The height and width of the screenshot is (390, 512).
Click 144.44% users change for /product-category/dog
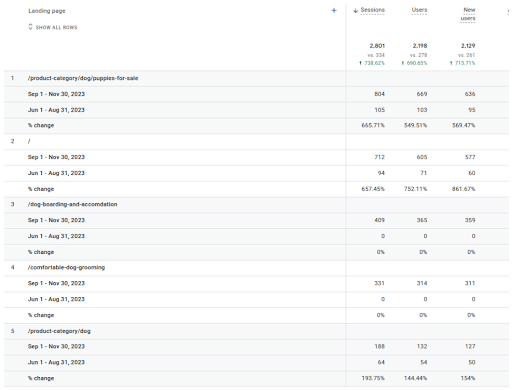point(415,378)
